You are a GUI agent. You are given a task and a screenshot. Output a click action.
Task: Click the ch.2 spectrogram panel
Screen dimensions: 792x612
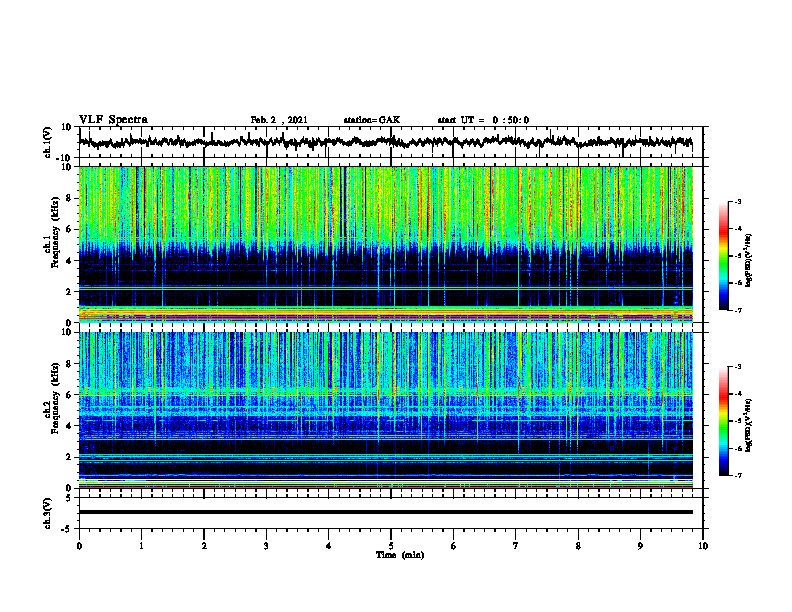[385, 410]
